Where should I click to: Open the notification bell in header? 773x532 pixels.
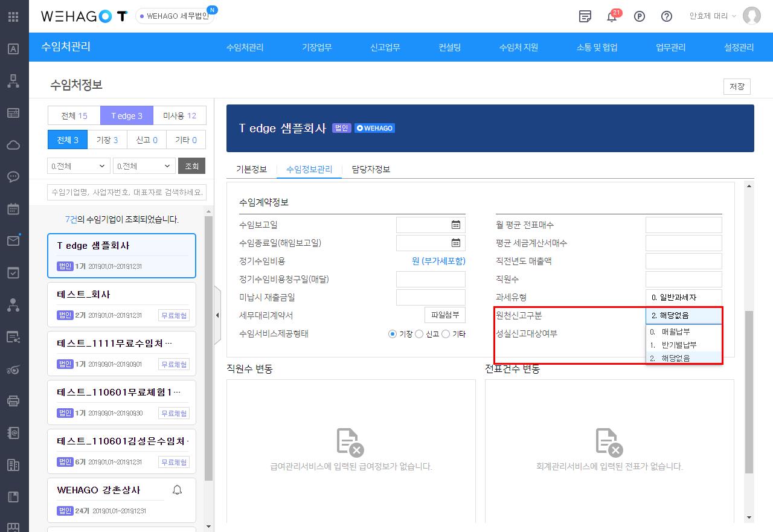612,17
